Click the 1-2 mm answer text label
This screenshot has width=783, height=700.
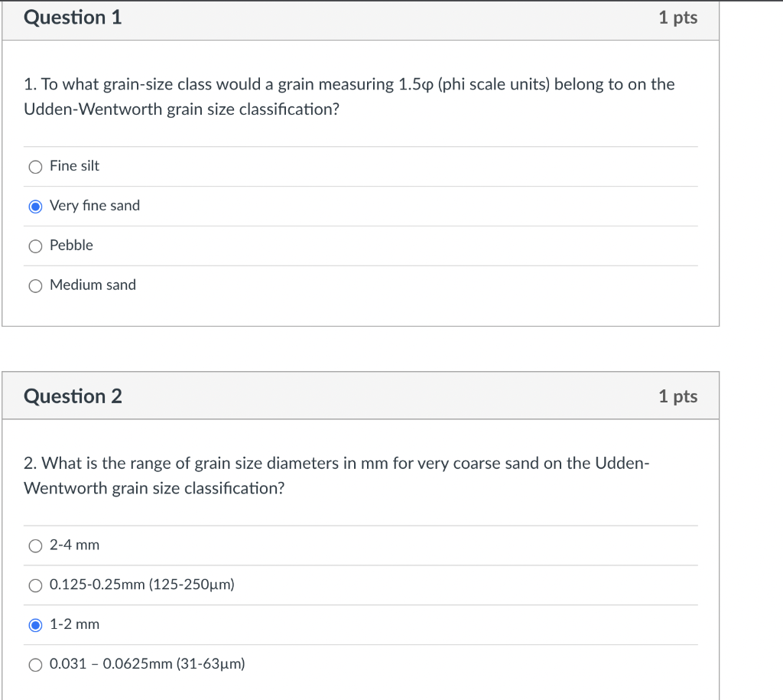click(74, 624)
